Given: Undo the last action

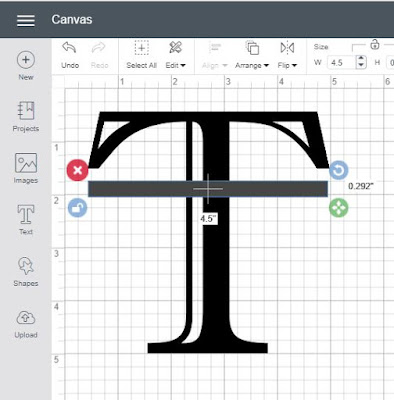Looking at the screenshot, I should 70,55.
